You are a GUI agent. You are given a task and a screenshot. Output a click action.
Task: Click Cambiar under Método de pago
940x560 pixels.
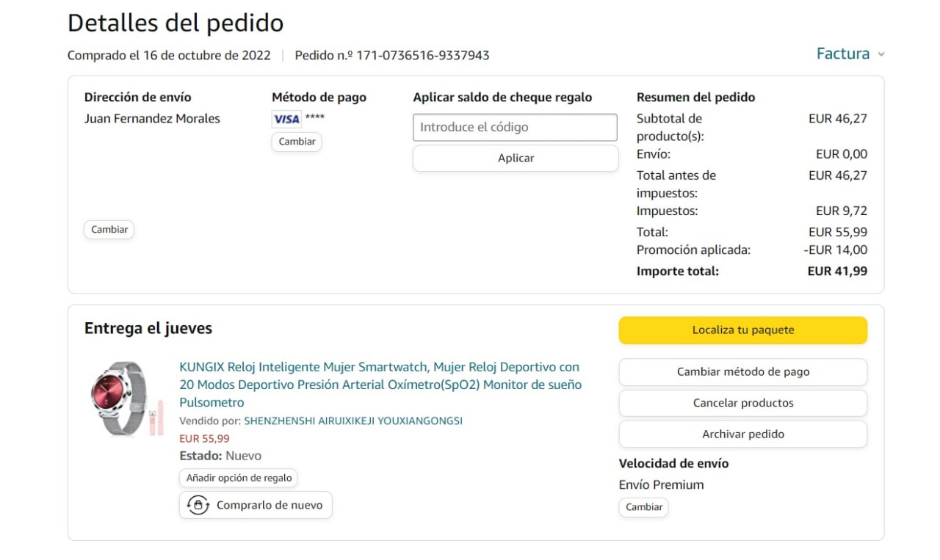(297, 142)
